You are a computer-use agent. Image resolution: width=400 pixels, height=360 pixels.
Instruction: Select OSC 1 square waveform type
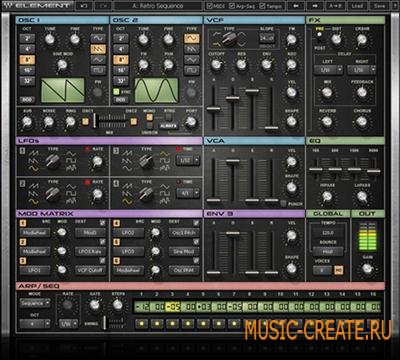tap(98, 70)
